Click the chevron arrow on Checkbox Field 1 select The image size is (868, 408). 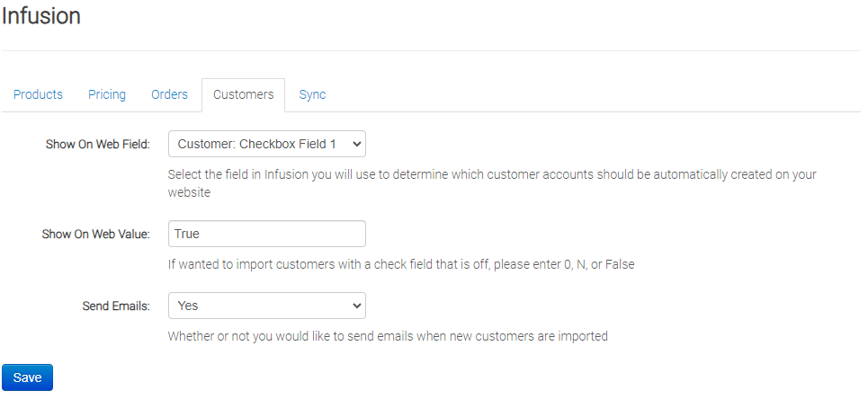pyautogui.click(x=355, y=144)
